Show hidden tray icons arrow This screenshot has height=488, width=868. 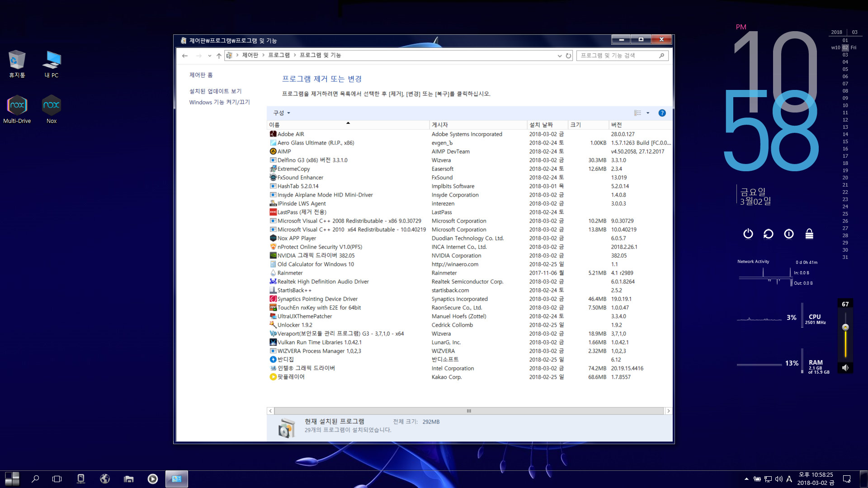click(x=746, y=479)
